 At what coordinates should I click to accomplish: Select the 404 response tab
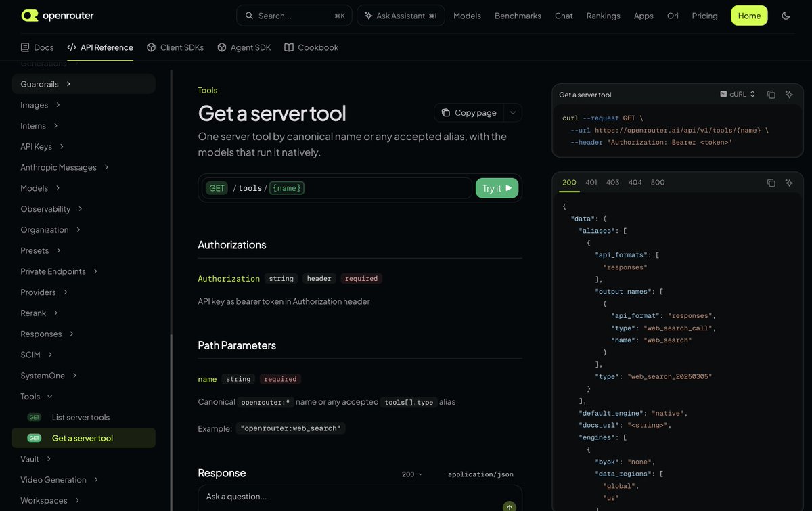tap(635, 183)
